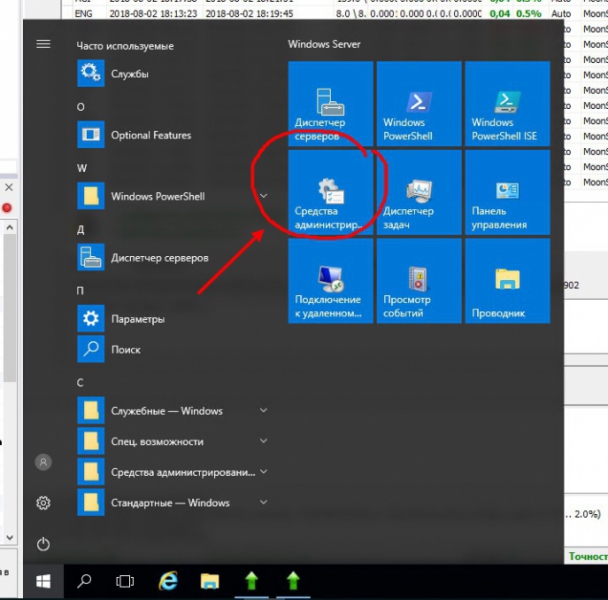Open the Диспетчер серверов tile
The image size is (608, 600).
coord(330,104)
